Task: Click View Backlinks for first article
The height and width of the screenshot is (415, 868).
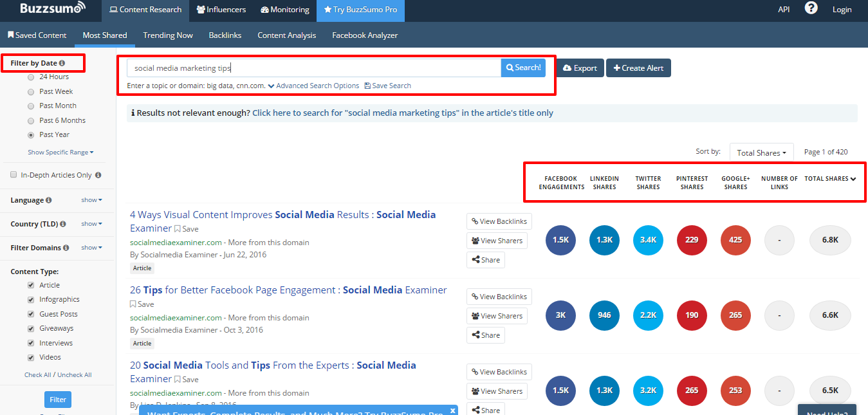Action: click(499, 221)
